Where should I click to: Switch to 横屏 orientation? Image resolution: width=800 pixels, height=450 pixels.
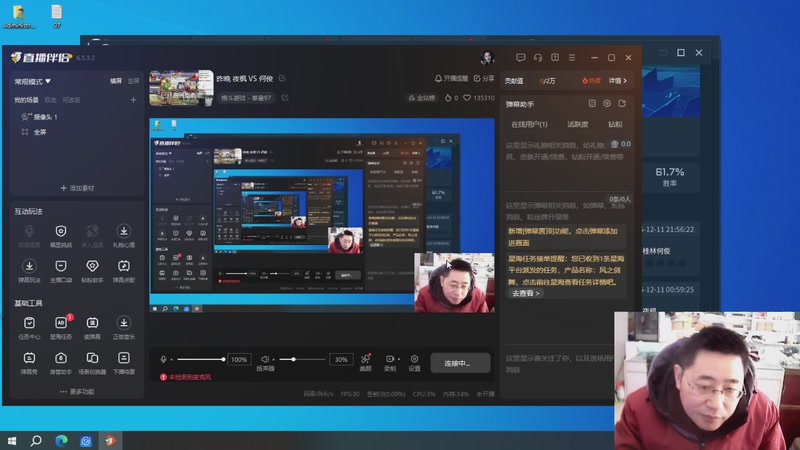tap(116, 81)
